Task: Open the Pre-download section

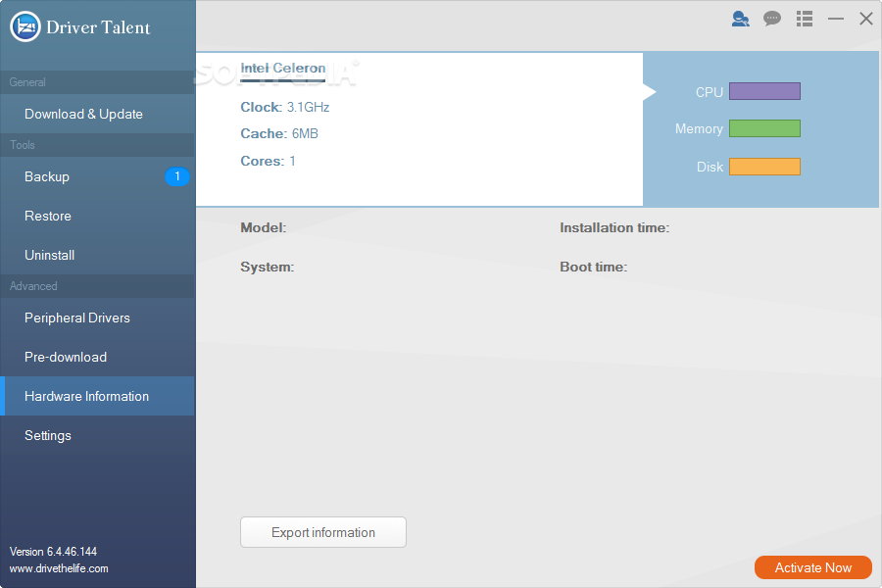Action: [98, 358]
